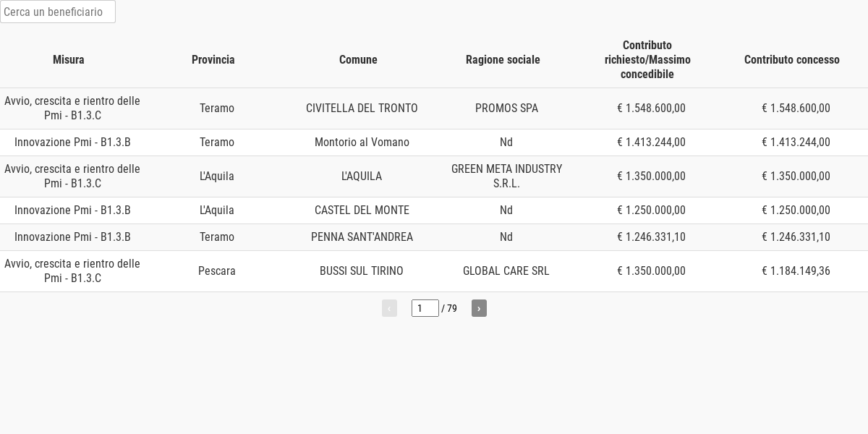Click € 1.413.244,00 in Contributo concesso column
868x434 pixels.
pyautogui.click(x=796, y=142)
